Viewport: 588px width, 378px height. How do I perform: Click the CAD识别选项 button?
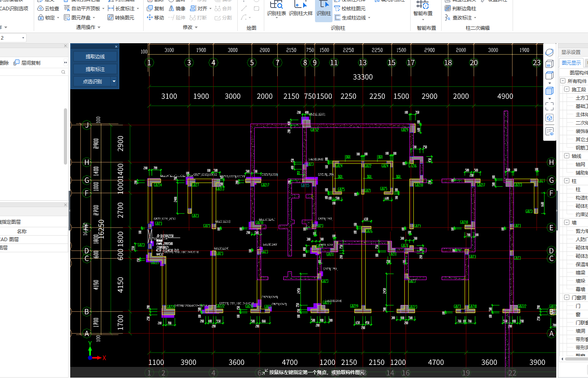click(14, 8)
